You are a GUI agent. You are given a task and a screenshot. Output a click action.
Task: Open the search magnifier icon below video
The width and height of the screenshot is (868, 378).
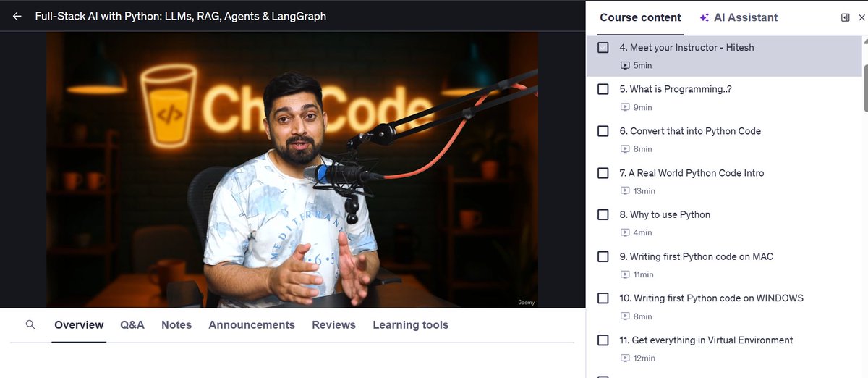click(x=30, y=324)
